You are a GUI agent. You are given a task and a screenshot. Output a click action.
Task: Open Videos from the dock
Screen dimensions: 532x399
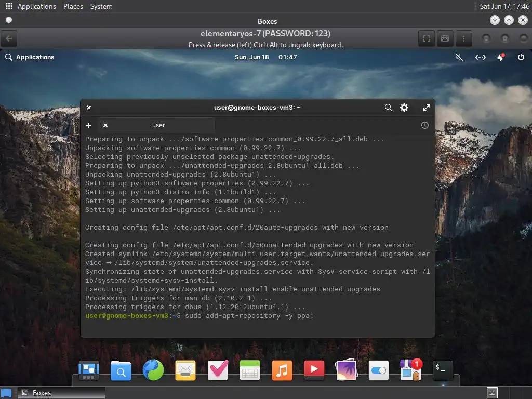pyautogui.click(x=314, y=369)
